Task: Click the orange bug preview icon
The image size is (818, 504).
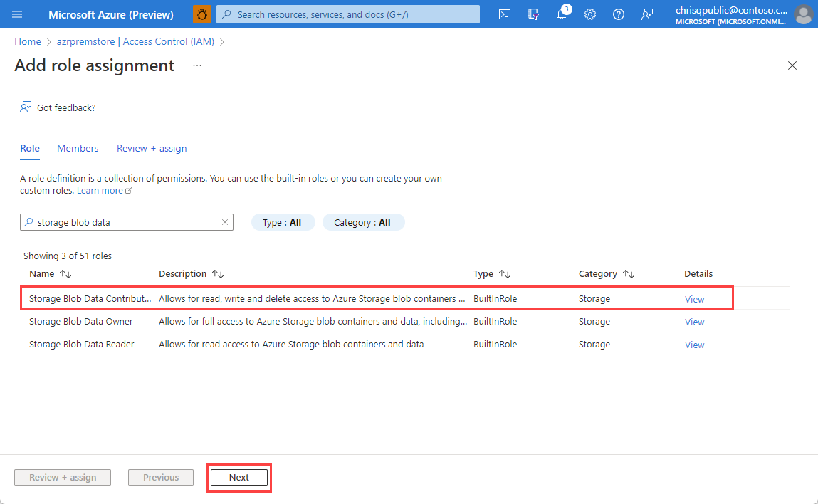Action: tap(202, 14)
